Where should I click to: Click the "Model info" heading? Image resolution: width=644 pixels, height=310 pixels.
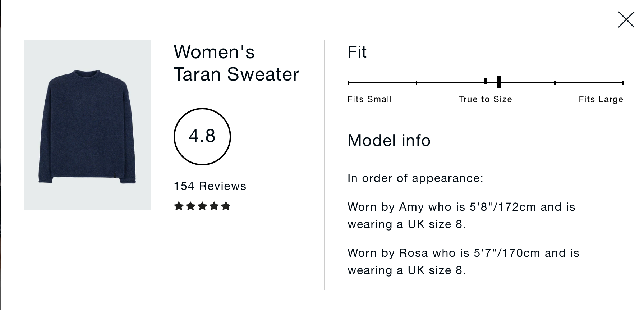click(389, 140)
